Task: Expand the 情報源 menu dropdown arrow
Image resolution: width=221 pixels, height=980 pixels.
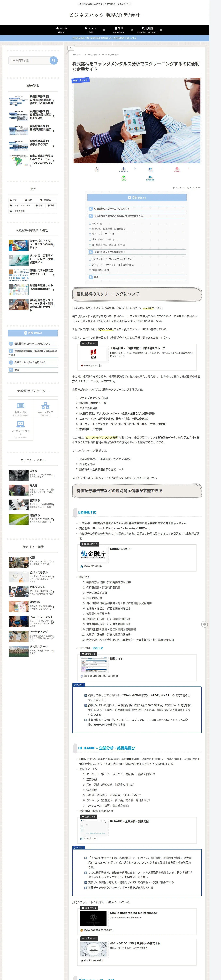Action: [161, 30]
